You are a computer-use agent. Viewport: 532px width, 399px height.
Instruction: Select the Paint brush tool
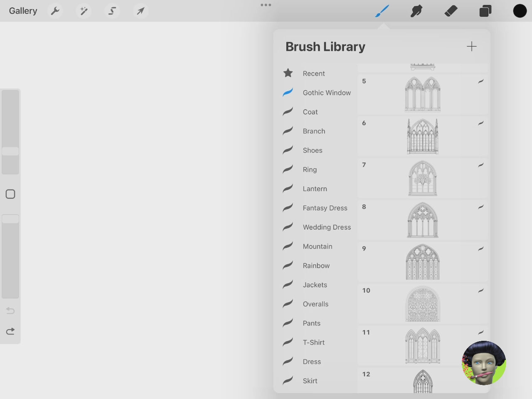point(382,11)
